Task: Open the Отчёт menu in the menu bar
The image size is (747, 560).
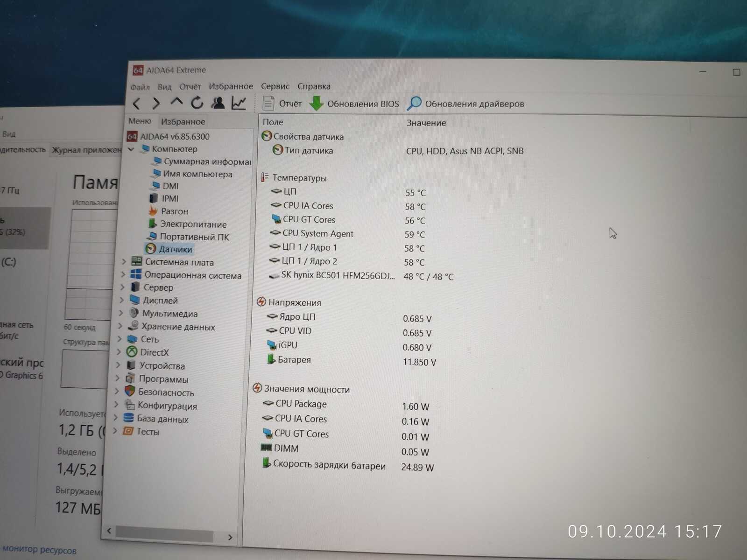Action: [190, 86]
